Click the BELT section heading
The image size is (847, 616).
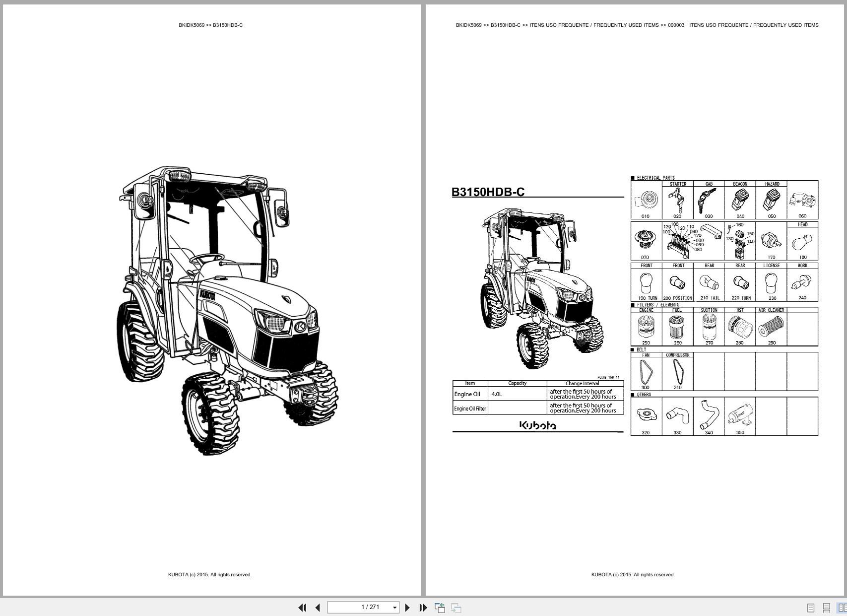tap(641, 349)
